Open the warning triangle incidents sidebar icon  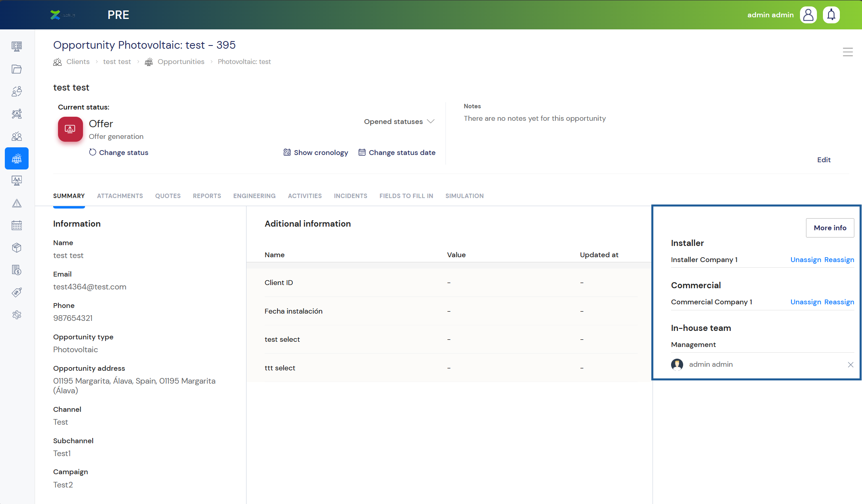pos(17,203)
